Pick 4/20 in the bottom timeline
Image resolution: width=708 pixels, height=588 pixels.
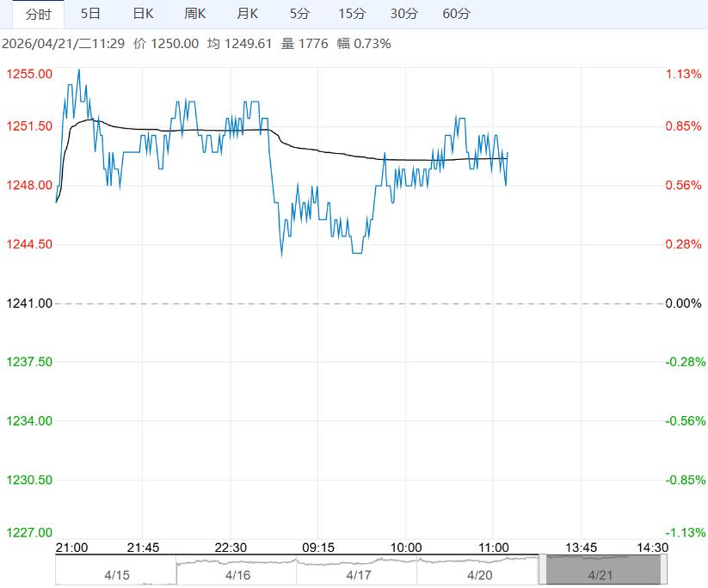477,573
